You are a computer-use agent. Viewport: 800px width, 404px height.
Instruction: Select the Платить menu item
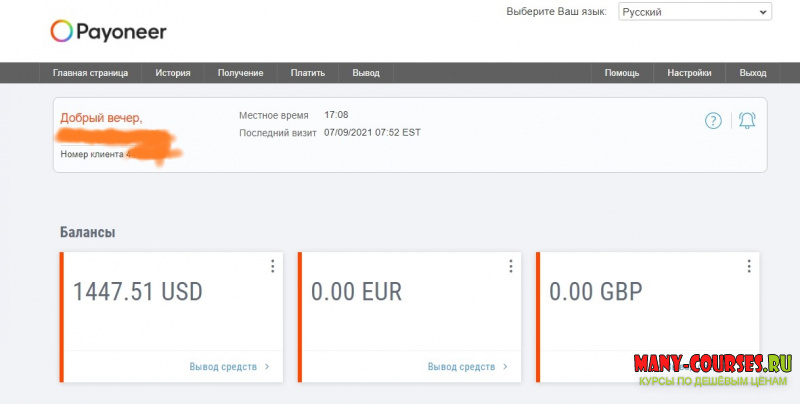point(307,73)
